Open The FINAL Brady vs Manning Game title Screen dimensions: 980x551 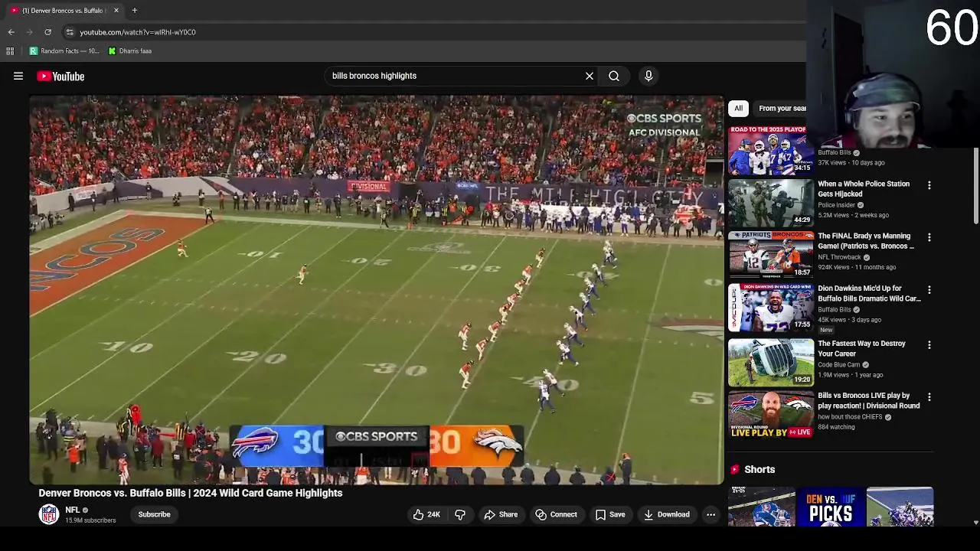[866, 241]
